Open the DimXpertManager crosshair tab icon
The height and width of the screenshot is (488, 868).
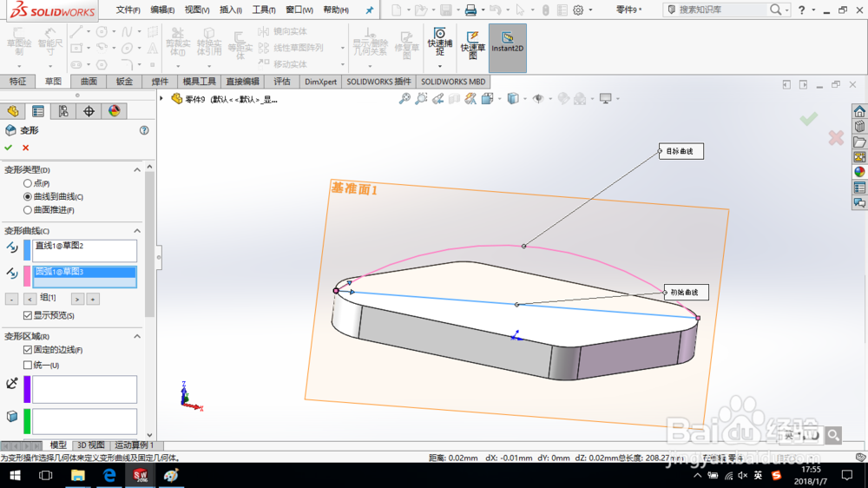(89, 111)
